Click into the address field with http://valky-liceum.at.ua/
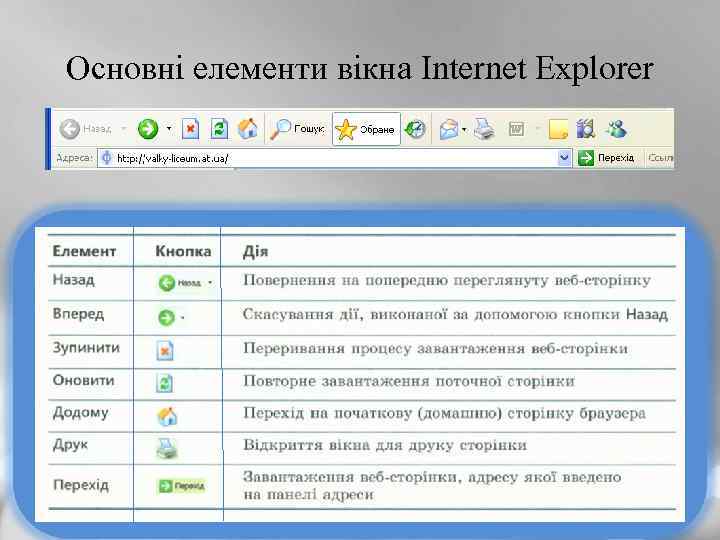Image resolution: width=720 pixels, height=540 pixels. pyautogui.click(x=334, y=158)
